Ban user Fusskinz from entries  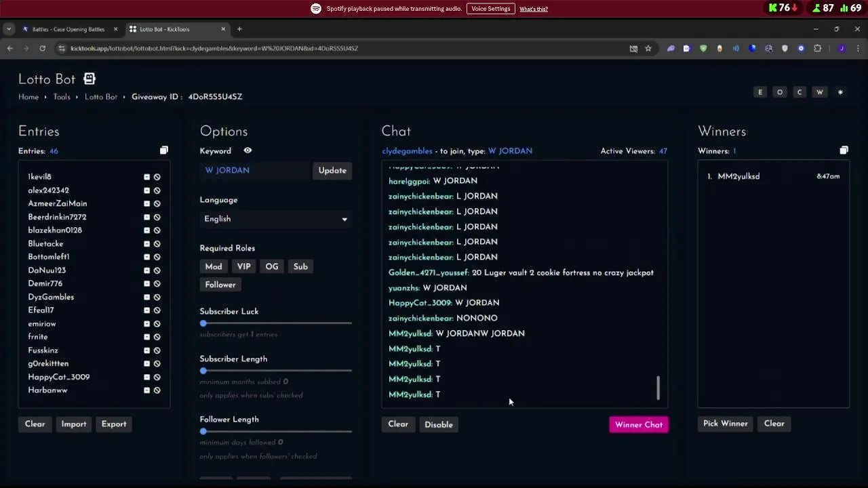coord(157,350)
